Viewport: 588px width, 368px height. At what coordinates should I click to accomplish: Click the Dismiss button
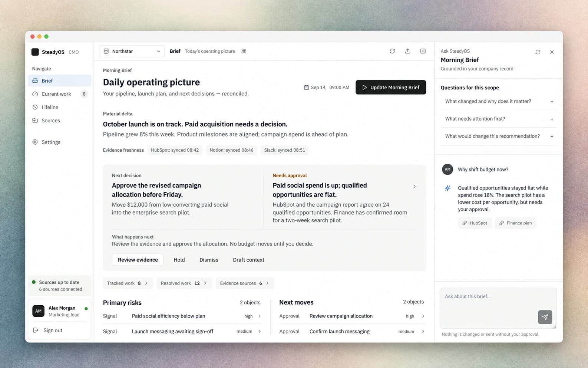209,260
